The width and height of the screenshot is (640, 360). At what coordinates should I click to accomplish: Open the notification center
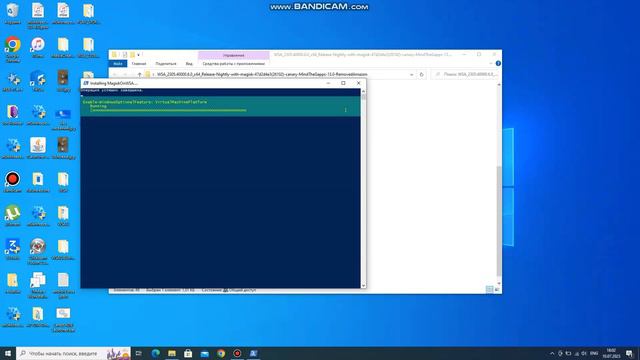[x=629, y=353]
